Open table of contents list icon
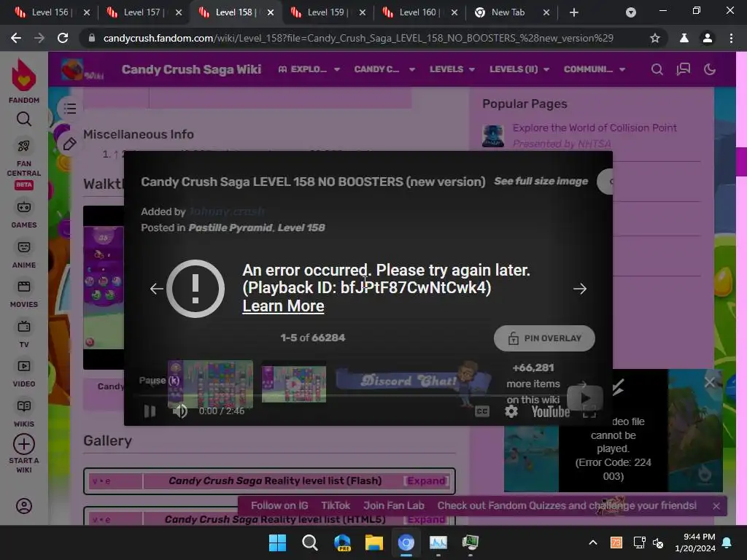 click(70, 109)
